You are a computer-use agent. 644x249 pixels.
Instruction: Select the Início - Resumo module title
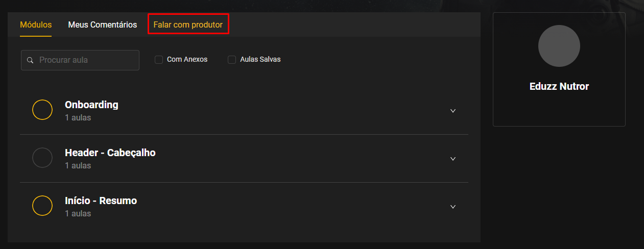[x=101, y=201]
